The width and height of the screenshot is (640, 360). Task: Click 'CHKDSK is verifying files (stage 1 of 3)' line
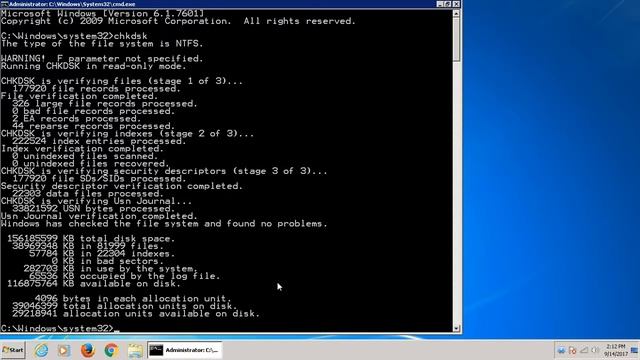click(x=122, y=81)
